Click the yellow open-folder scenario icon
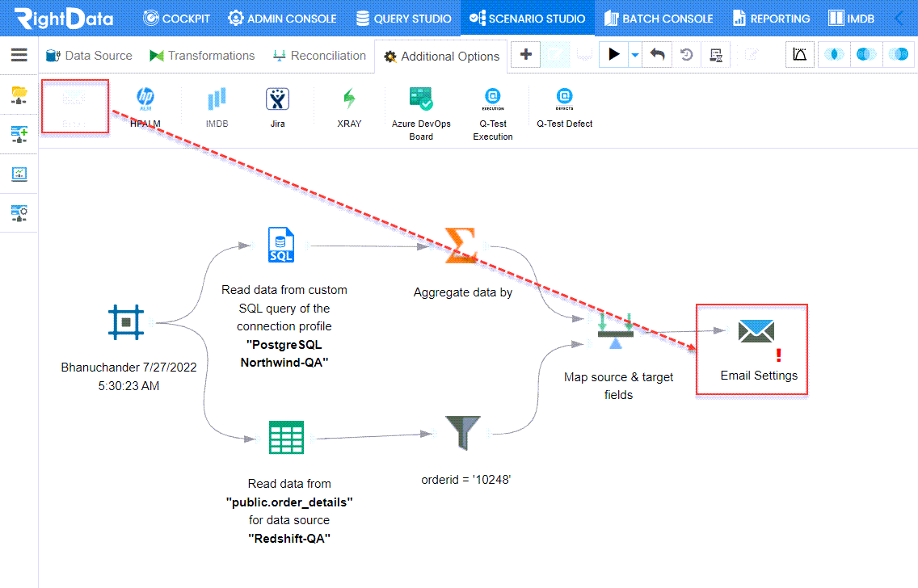918x588 pixels. coord(19,94)
